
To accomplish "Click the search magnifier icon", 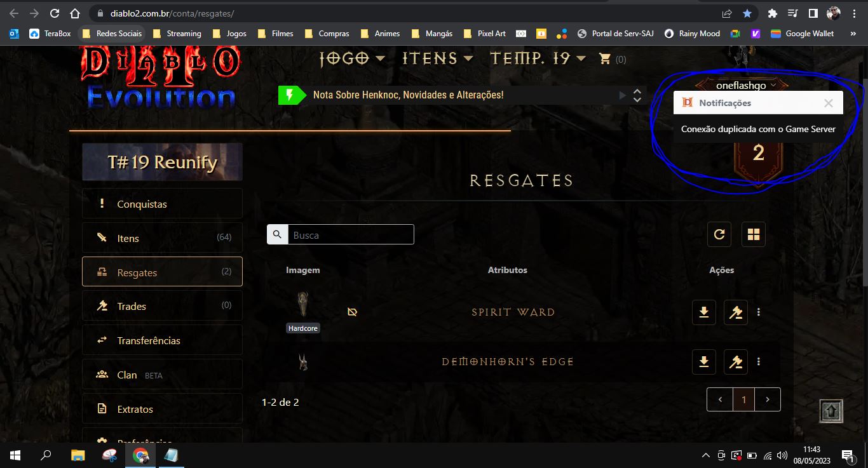I will tap(277, 234).
